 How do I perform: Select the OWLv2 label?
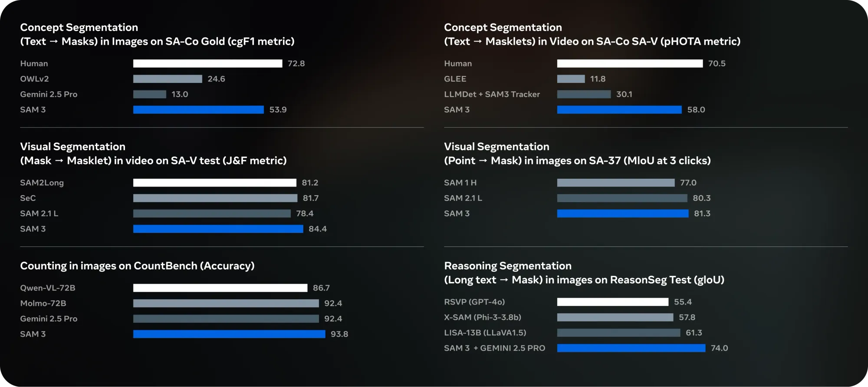34,79
